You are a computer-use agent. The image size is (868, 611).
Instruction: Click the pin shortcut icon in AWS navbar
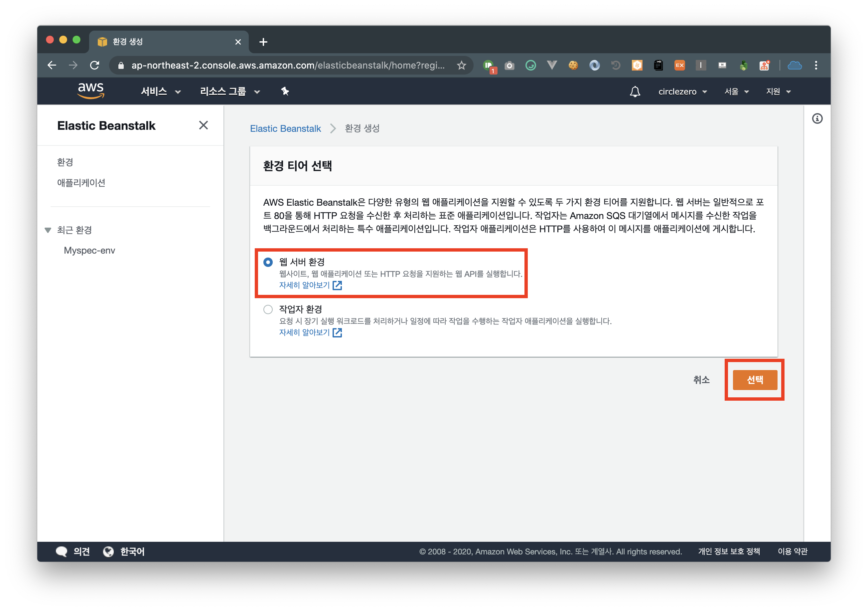(x=285, y=91)
